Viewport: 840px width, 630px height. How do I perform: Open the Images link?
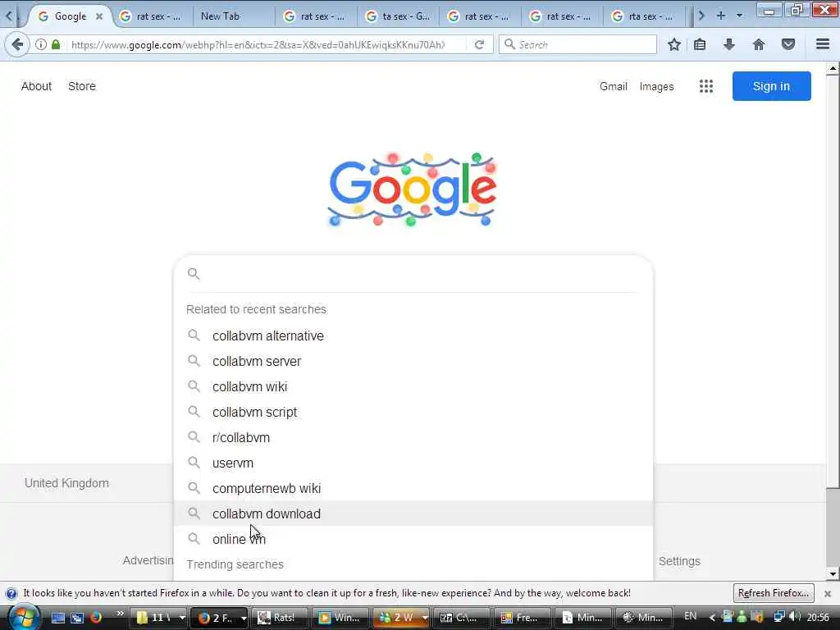point(656,86)
